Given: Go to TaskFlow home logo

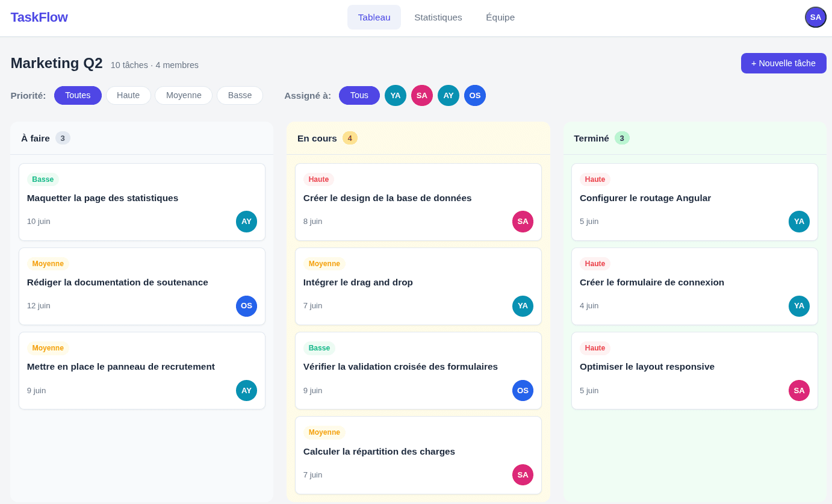Looking at the screenshot, I should click(39, 17).
